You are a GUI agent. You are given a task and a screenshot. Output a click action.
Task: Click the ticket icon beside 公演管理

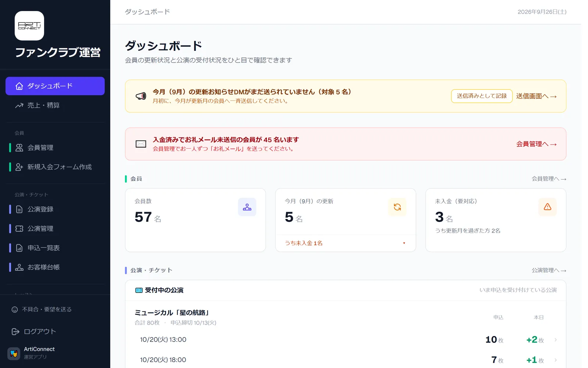click(19, 229)
